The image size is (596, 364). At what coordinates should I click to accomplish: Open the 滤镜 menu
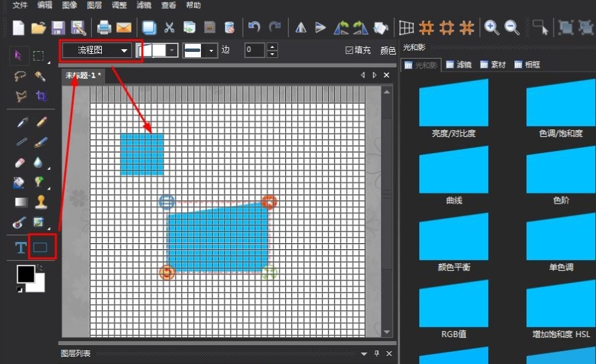pyautogui.click(x=144, y=5)
